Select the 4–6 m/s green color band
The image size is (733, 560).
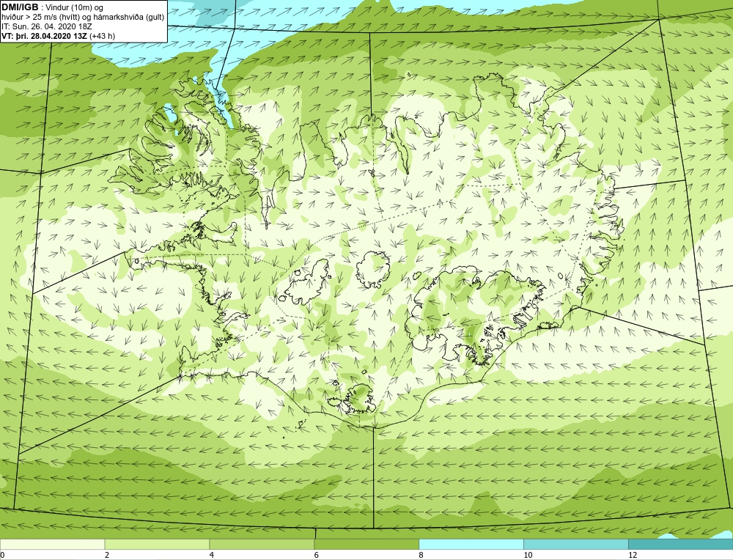coord(262,544)
